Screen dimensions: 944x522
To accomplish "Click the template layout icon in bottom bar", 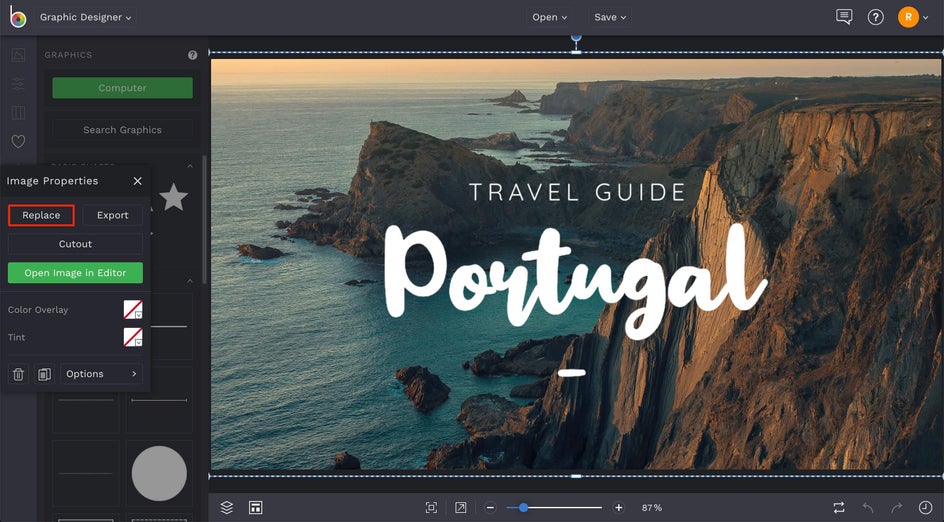I will [x=256, y=508].
